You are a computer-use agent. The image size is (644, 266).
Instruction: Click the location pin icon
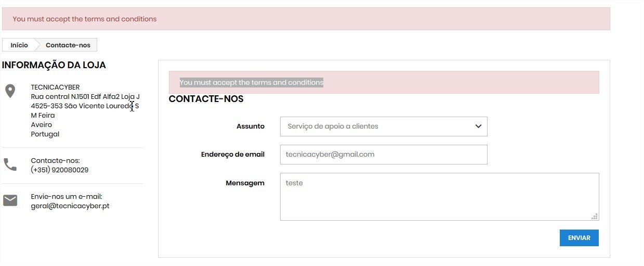(x=10, y=91)
